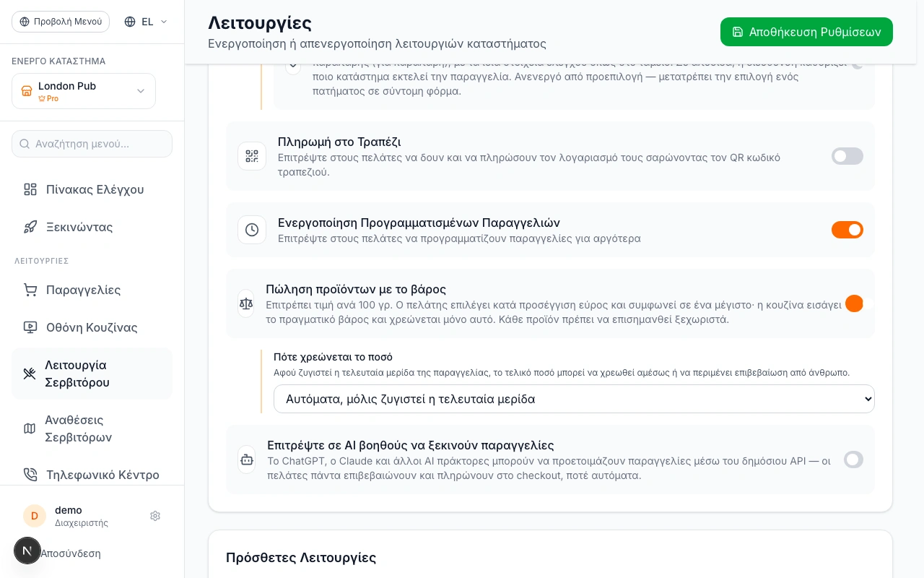Open the Αυτόματα, μόλις ζυγιστεί charge timing dropdown
The height and width of the screenshot is (578, 924).
pos(574,399)
